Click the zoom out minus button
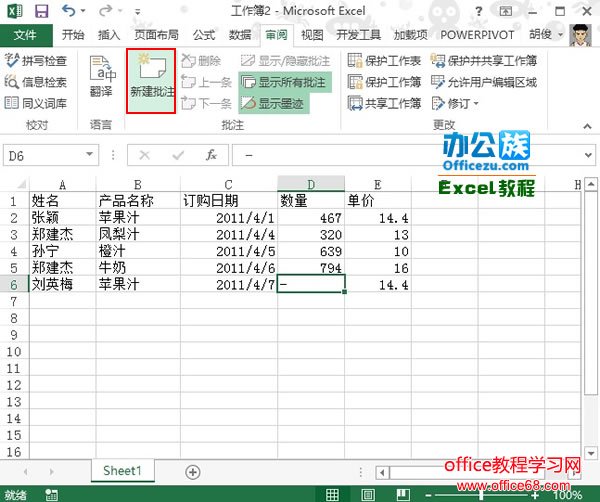The image size is (600, 502). pos(428,495)
